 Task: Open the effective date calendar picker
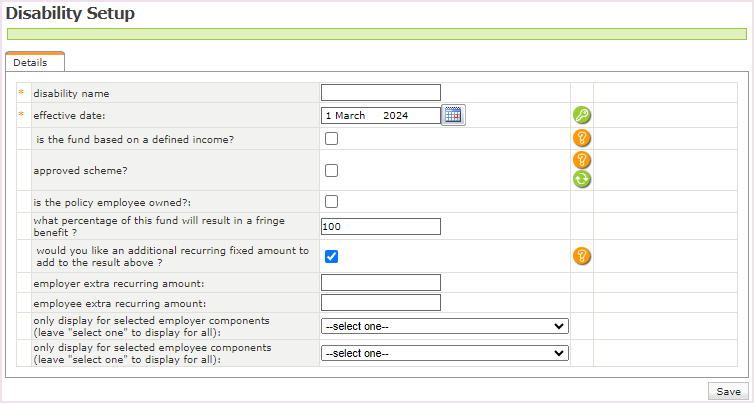click(x=453, y=115)
